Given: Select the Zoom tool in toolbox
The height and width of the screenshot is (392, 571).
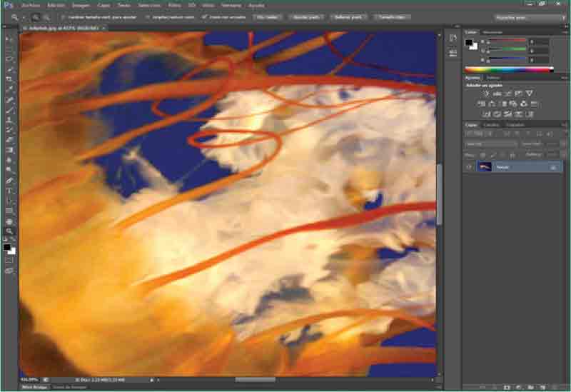Looking at the screenshot, I should (x=9, y=231).
